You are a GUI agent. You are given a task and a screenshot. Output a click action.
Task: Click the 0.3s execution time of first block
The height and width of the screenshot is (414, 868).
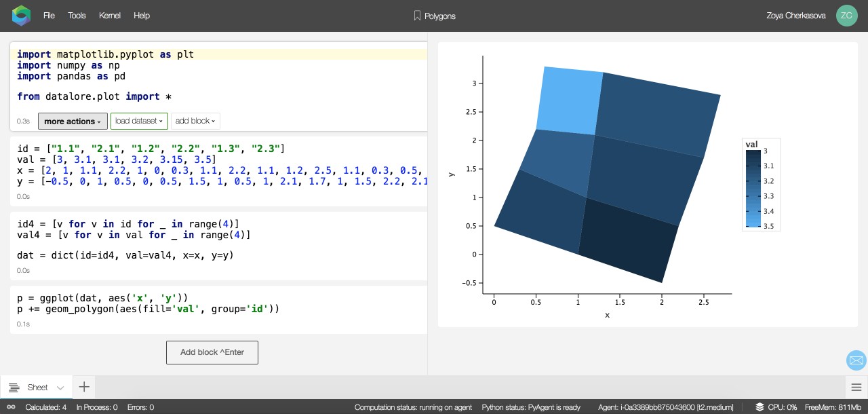[23, 121]
